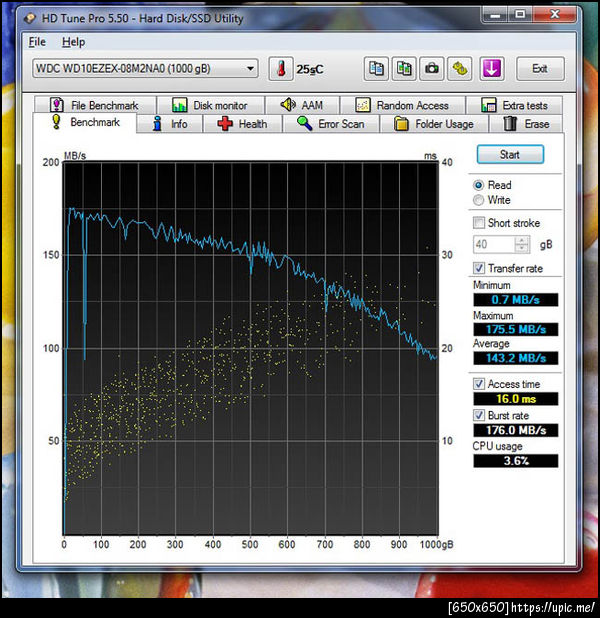Click the HD Tune Pro title bar icon
Screen dimensions: 600x618
[x=30, y=18]
